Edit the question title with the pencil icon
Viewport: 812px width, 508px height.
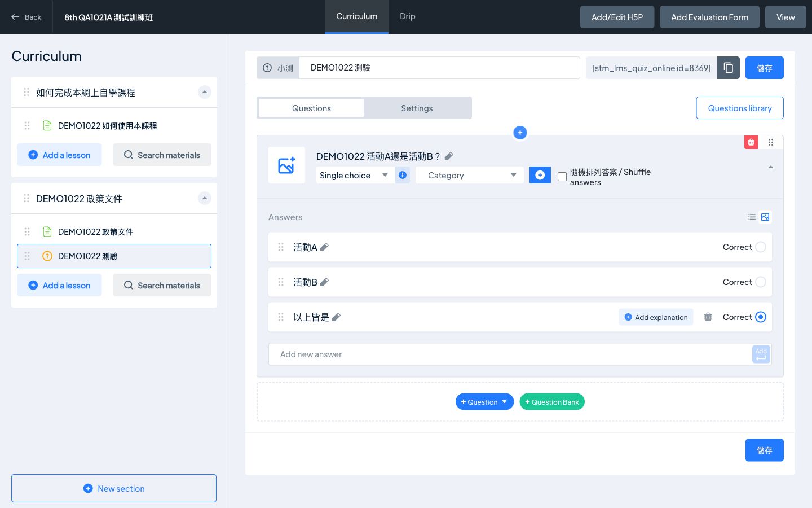449,156
